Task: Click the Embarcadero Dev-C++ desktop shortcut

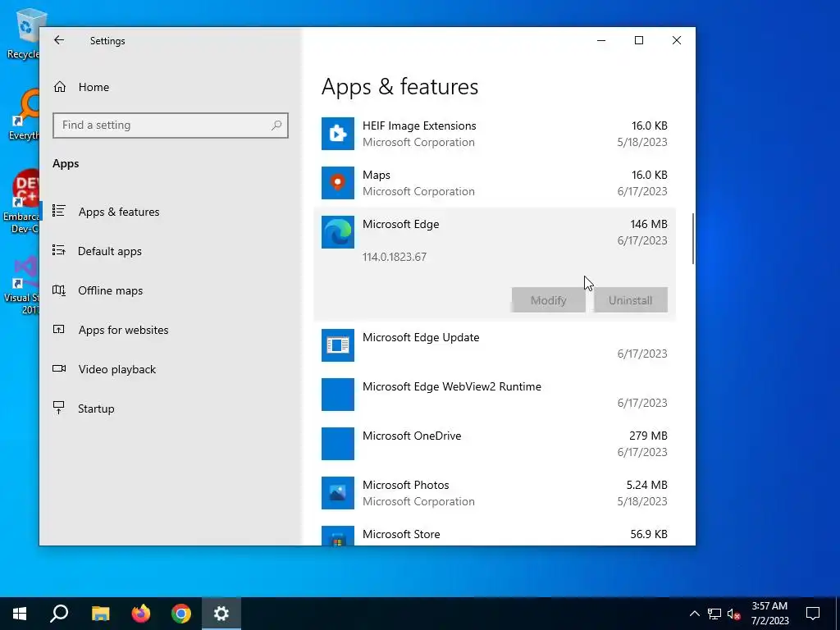Action: [x=22, y=202]
